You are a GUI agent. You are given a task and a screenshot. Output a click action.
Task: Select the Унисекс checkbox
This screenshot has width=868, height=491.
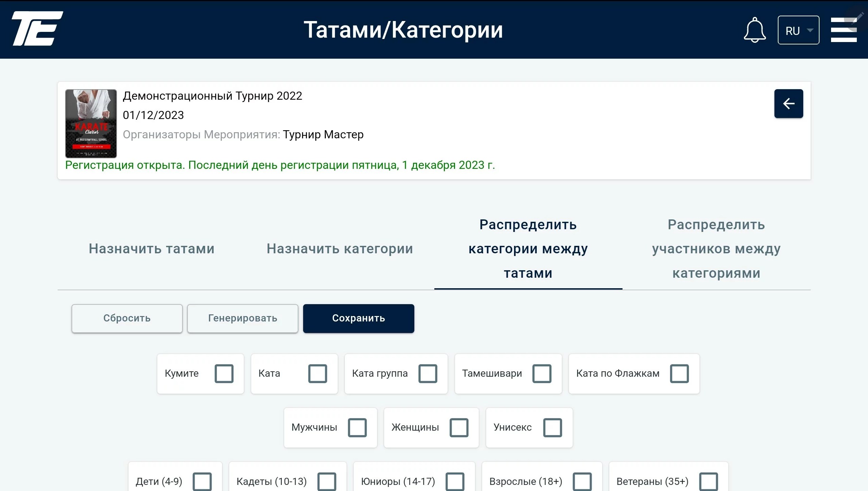pyautogui.click(x=553, y=427)
